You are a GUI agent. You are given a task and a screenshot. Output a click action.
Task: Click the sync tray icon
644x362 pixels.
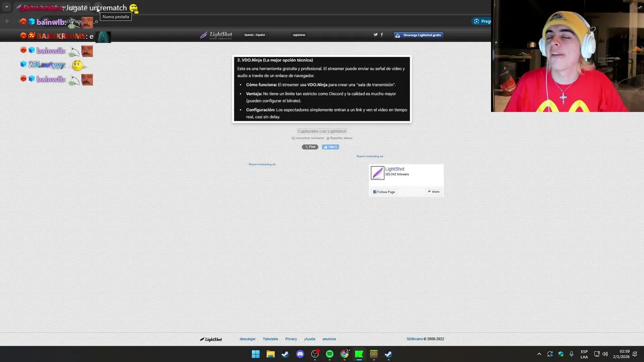click(x=550, y=354)
